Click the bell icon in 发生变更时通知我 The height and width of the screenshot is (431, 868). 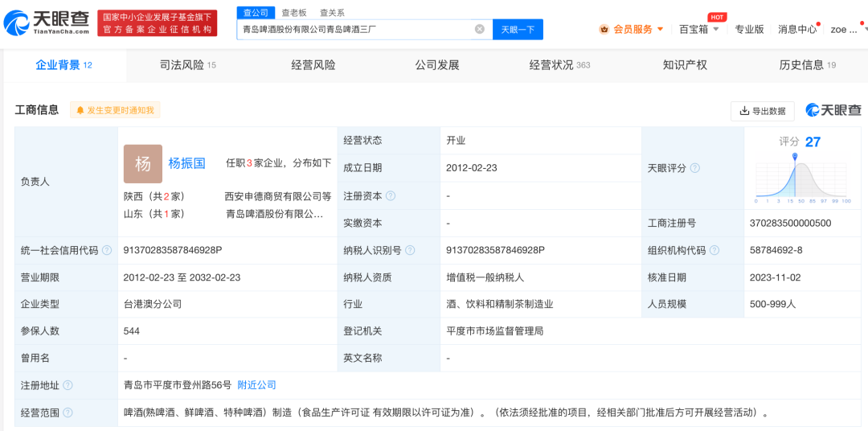point(80,110)
